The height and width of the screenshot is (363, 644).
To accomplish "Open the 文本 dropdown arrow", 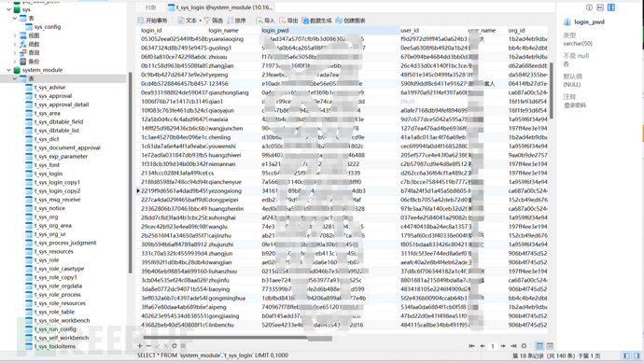I will coord(200,21).
